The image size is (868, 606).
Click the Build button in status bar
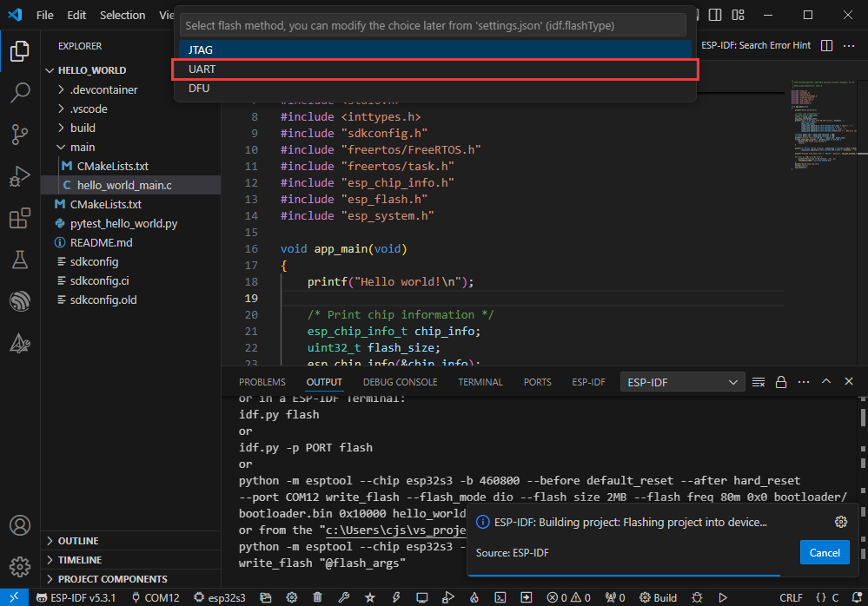pos(659,597)
